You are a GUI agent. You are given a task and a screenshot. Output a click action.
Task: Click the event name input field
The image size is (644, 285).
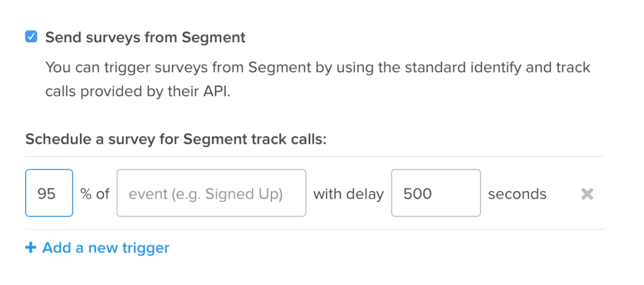tap(211, 193)
